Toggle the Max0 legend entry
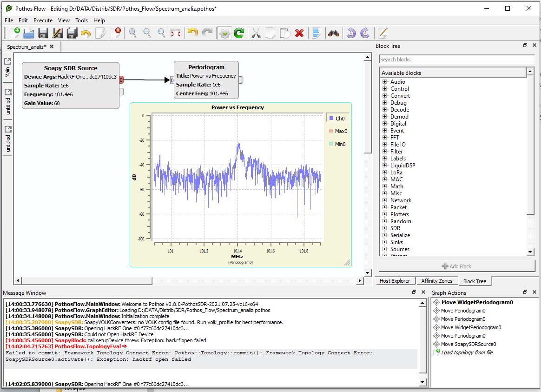Image resolution: width=541 pixels, height=392 pixels. [x=338, y=131]
